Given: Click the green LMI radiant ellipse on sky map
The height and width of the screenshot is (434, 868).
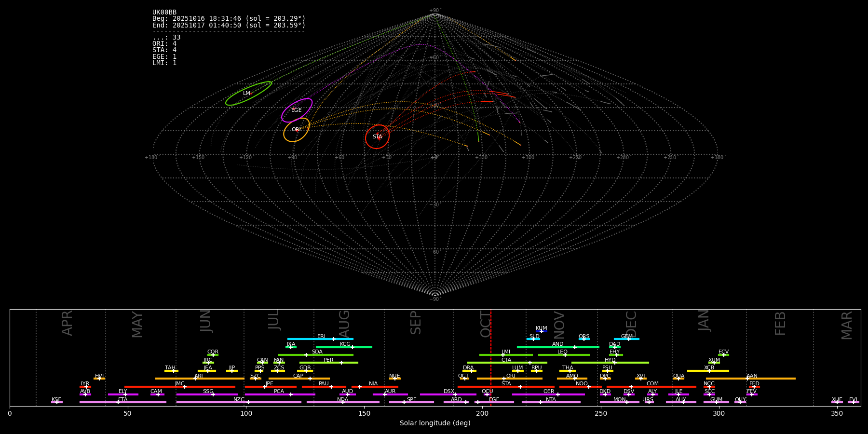Looking at the screenshot, I should coord(248,93).
